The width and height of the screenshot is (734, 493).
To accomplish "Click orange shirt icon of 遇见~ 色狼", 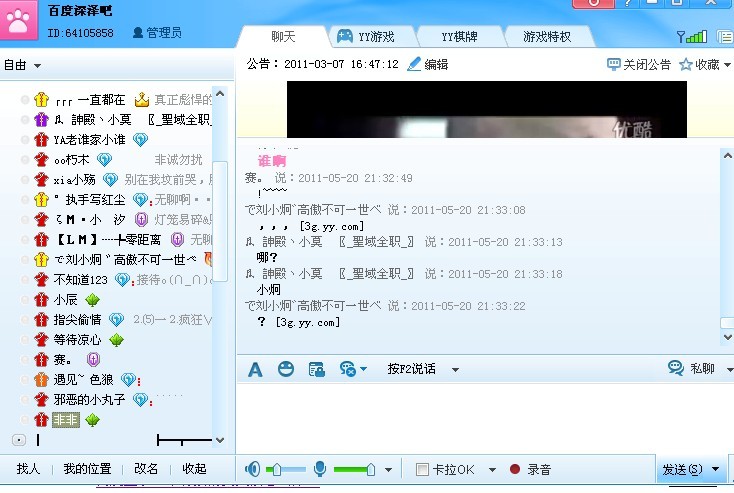I will pyautogui.click(x=41, y=379).
